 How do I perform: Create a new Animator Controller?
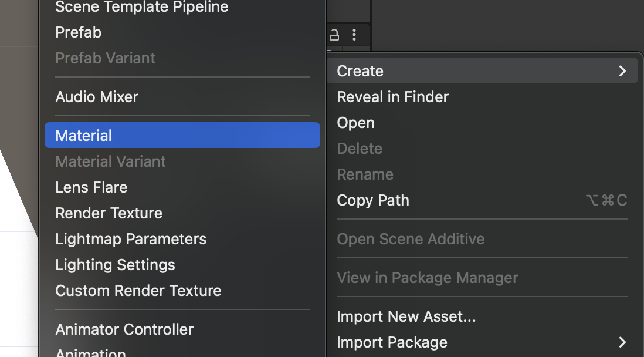pos(124,329)
